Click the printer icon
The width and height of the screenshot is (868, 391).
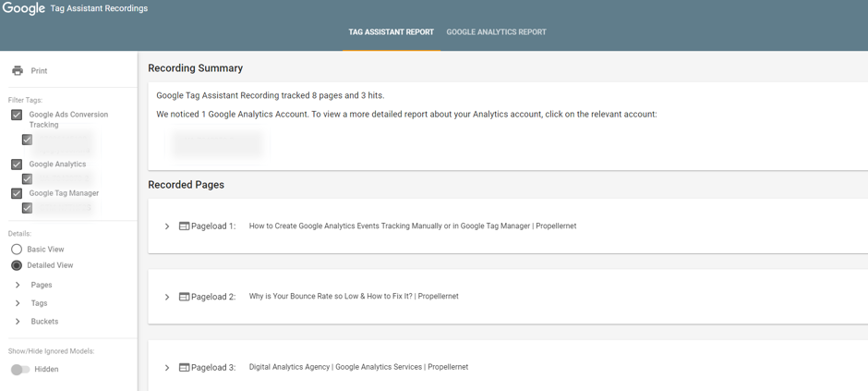coord(18,71)
